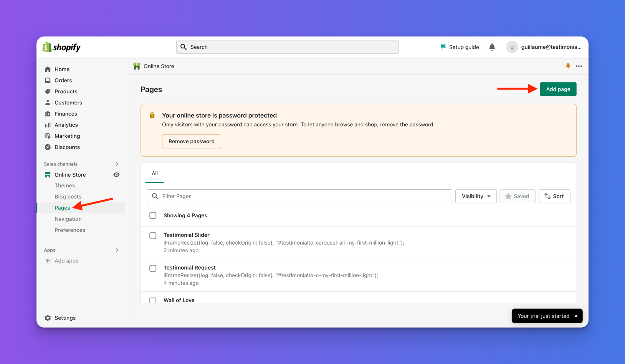Expand the trial just started banner
The width and height of the screenshot is (625, 364).
point(547,316)
